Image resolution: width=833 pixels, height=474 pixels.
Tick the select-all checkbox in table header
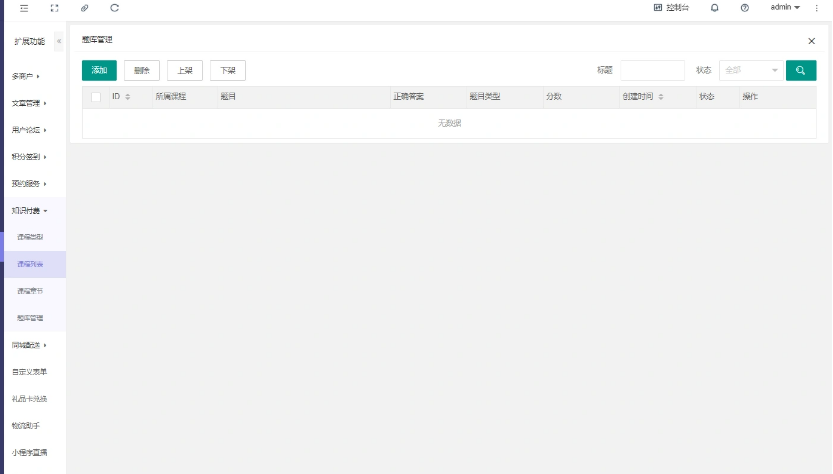tap(96, 97)
